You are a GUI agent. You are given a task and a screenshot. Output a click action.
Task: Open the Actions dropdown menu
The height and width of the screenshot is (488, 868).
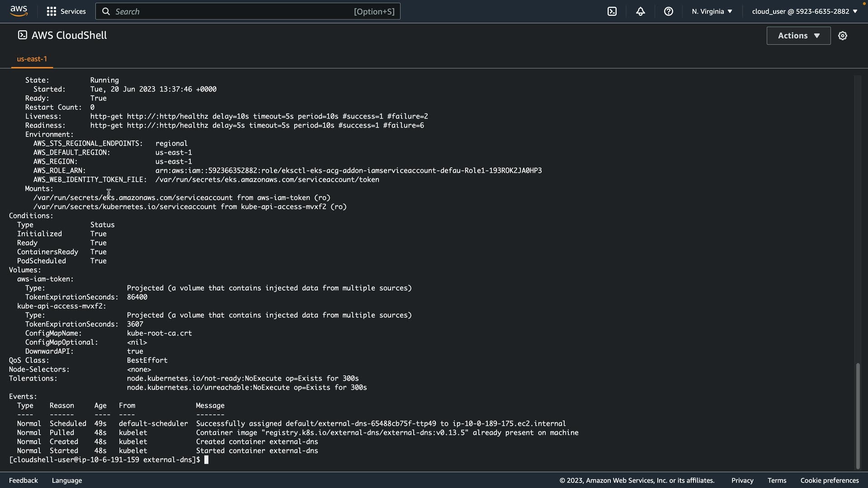point(798,36)
